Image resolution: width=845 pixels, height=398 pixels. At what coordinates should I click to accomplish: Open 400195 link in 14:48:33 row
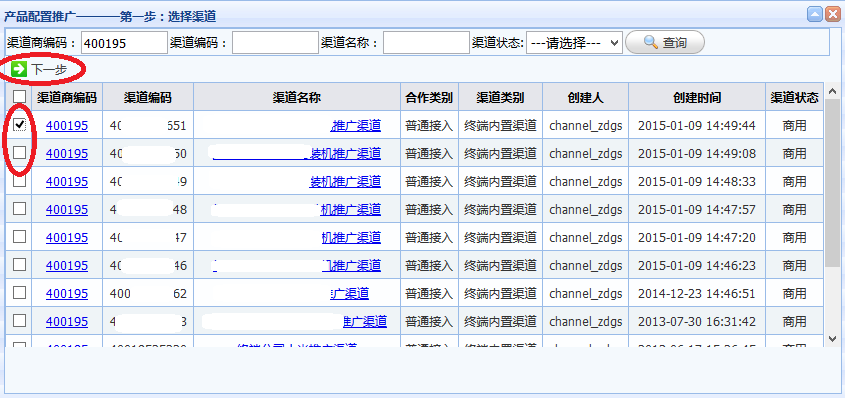click(x=67, y=181)
